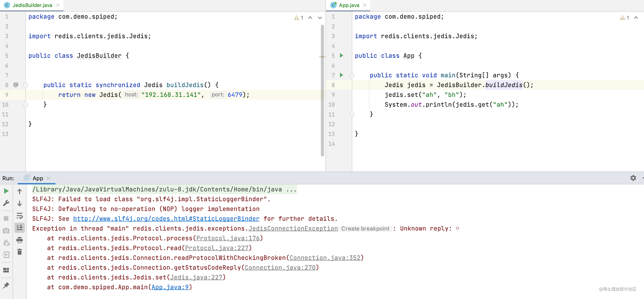Close the App run tab
Image resolution: width=644 pixels, height=299 pixels.
click(x=48, y=178)
